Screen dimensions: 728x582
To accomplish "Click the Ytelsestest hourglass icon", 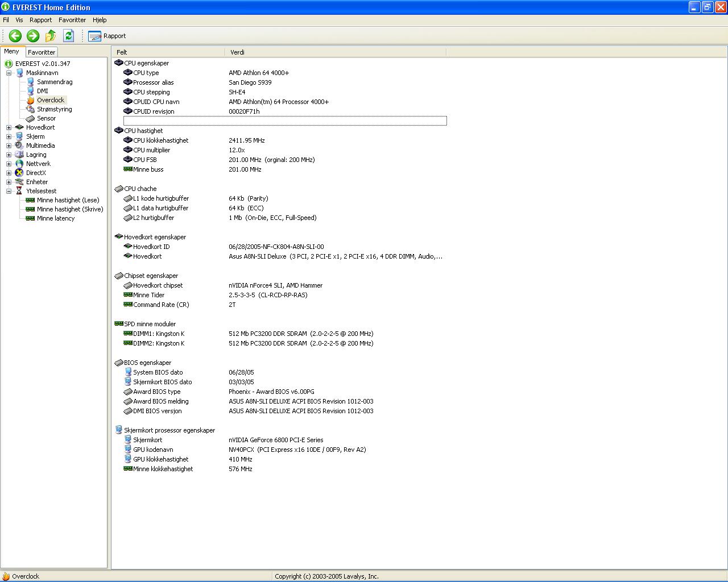I will tap(19, 191).
